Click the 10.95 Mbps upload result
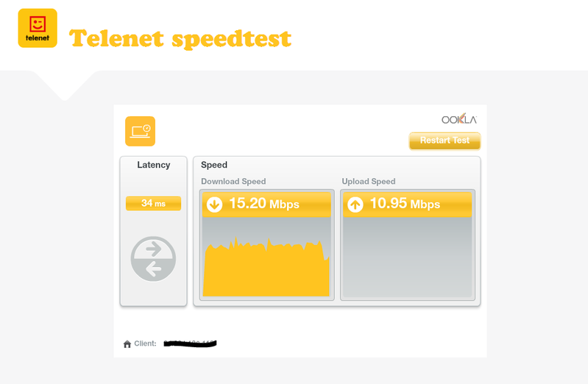Image resolution: width=588 pixels, height=384 pixels. (x=405, y=204)
